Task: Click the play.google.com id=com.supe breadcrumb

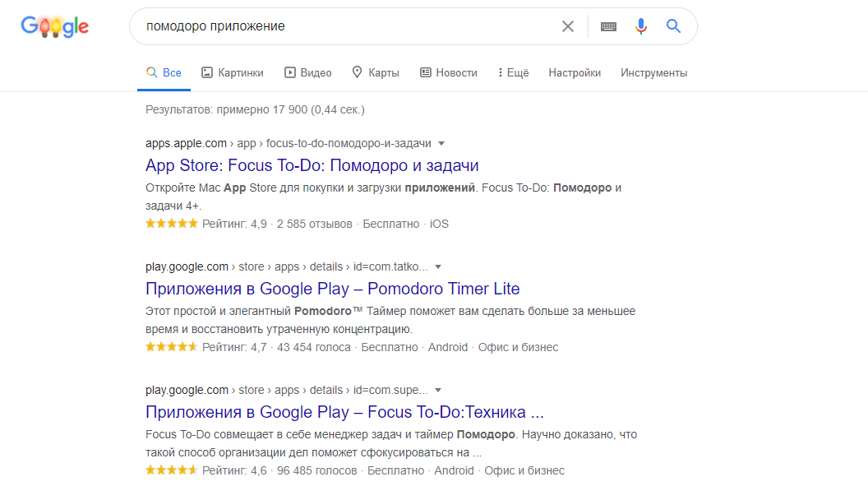Action: (x=286, y=391)
